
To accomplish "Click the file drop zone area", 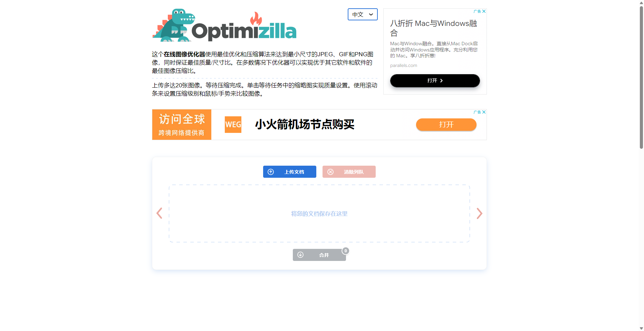I will coord(319,214).
